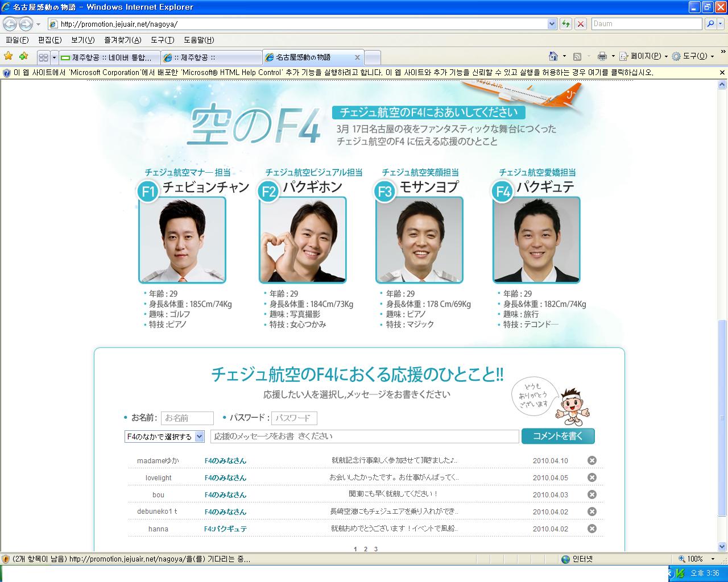This screenshot has height=582, width=728.
Task: Delete the lovelight comment
Action: pyautogui.click(x=591, y=477)
